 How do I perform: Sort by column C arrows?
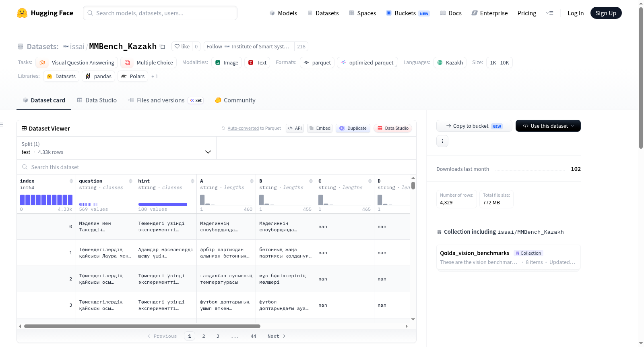coord(370,181)
